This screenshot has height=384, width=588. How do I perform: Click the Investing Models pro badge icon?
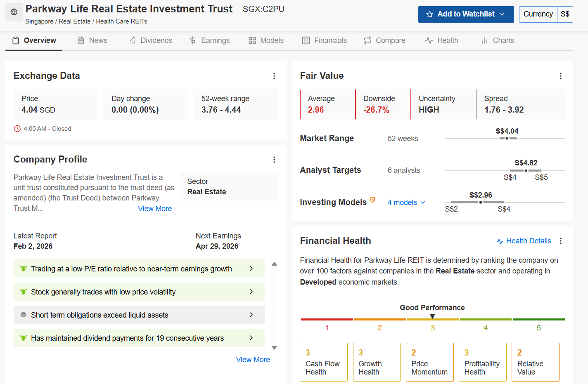(372, 200)
